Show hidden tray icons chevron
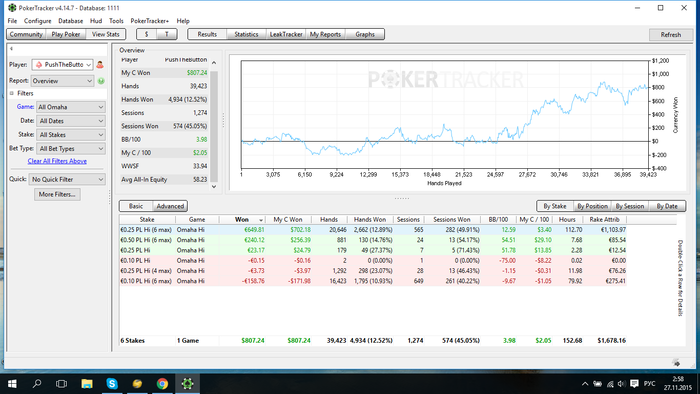 [585, 384]
